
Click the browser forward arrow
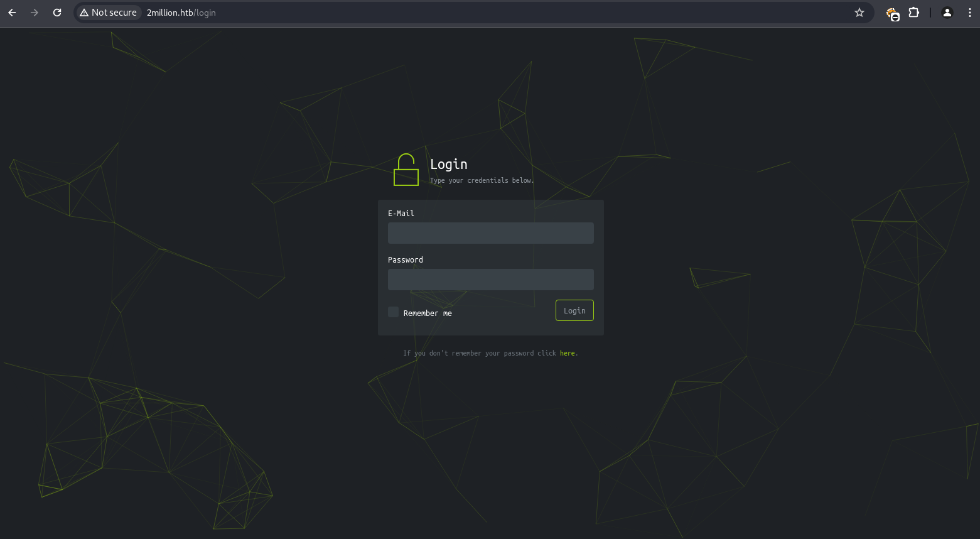[35, 13]
